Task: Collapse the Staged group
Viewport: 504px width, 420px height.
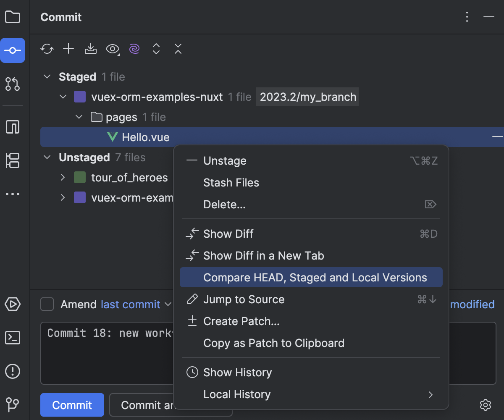Action: click(47, 77)
